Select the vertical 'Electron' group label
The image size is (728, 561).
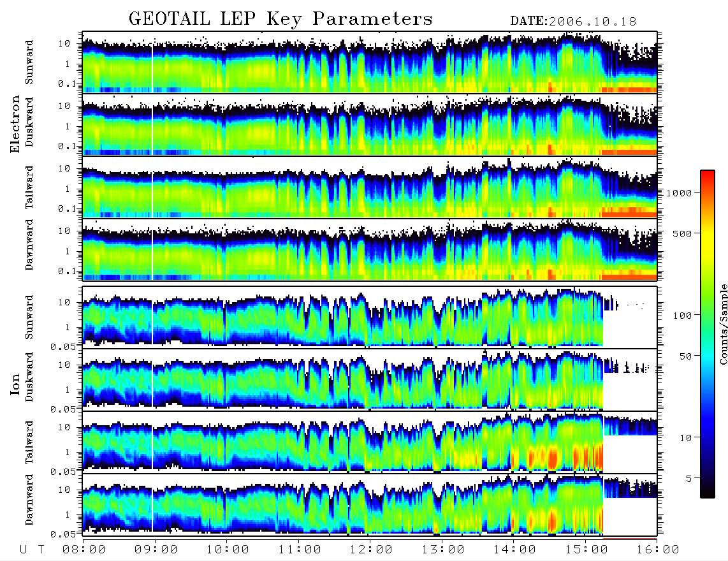pyautogui.click(x=15, y=124)
